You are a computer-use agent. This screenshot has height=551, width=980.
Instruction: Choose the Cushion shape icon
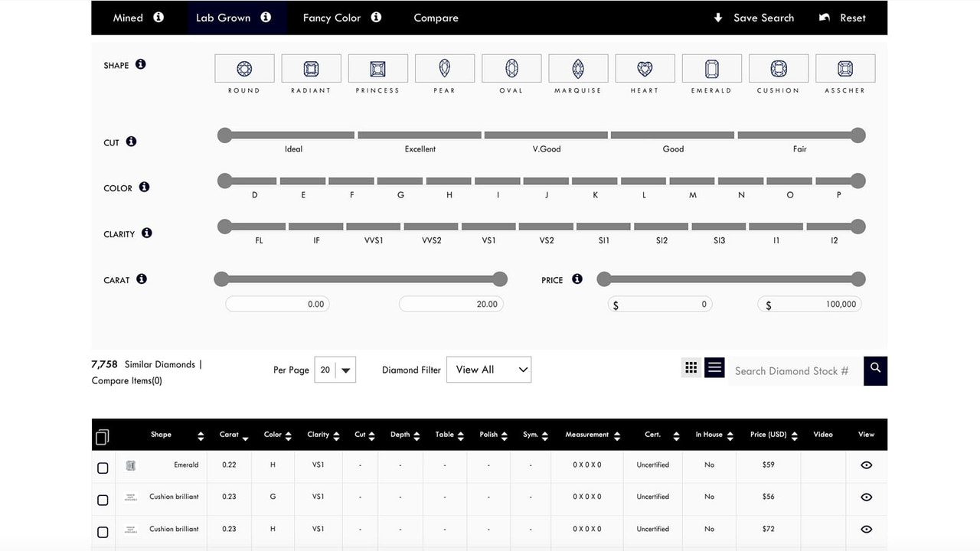779,69
